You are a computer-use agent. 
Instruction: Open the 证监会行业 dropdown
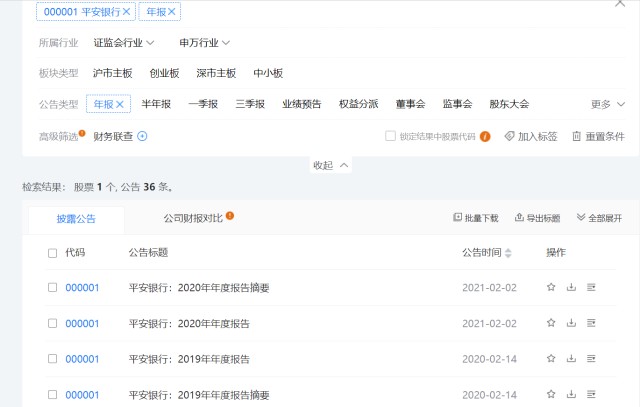coord(124,43)
